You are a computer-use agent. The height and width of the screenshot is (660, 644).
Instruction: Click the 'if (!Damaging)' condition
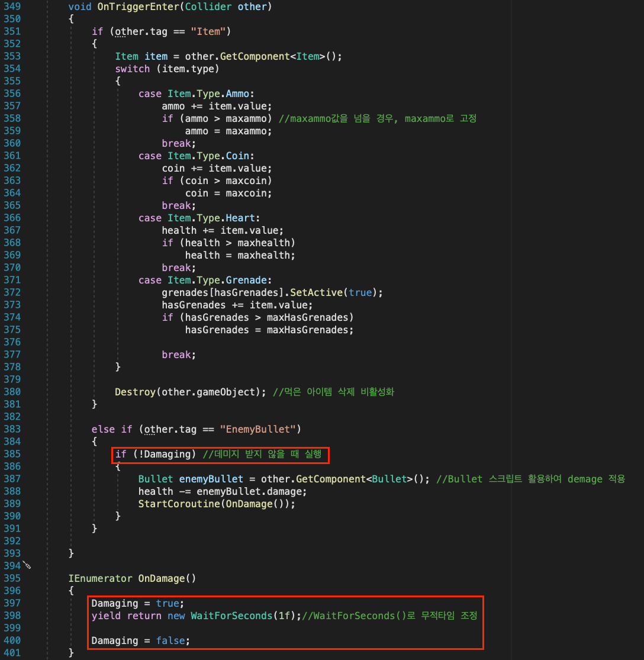coord(156,454)
